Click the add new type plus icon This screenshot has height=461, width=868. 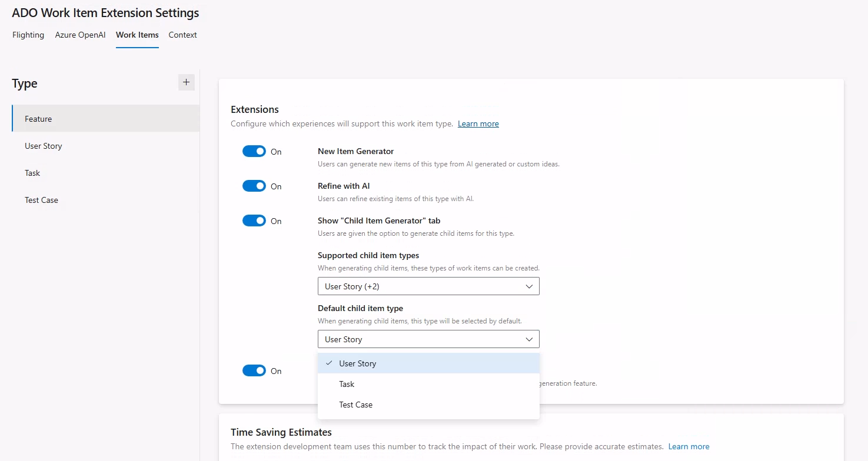coord(186,82)
